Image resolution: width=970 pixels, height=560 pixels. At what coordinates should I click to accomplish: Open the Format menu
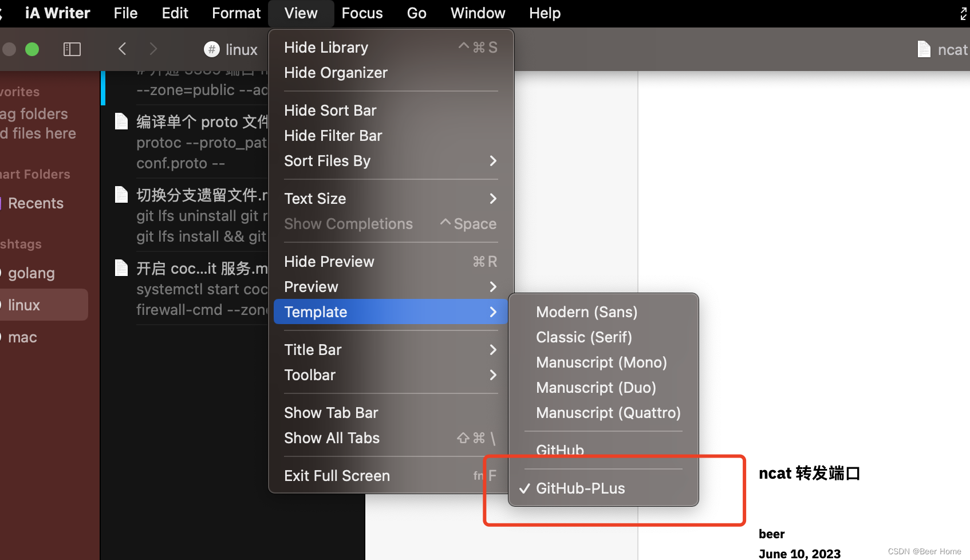[236, 13]
